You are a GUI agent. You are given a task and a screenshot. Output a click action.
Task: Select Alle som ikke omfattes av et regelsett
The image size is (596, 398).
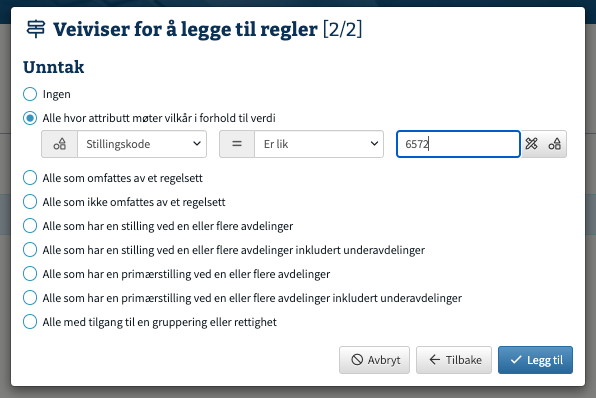click(x=30, y=202)
